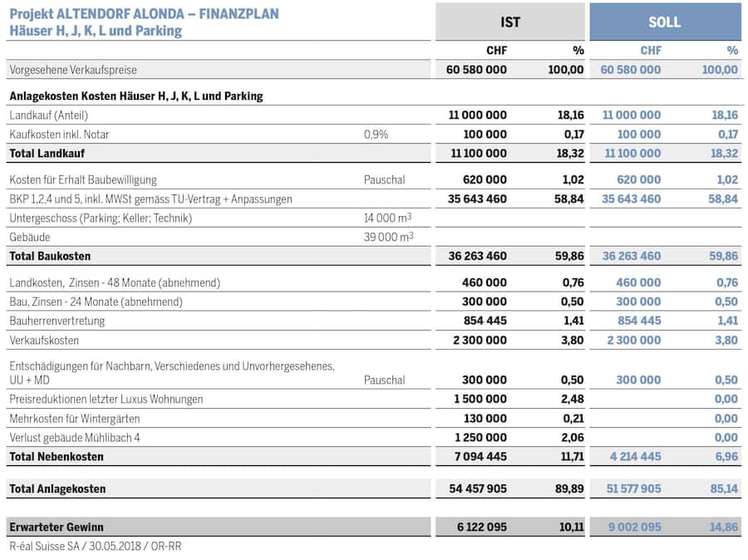Select the 'Verkaufskosten' row label
The image size is (748, 560).
pyautogui.click(x=45, y=340)
